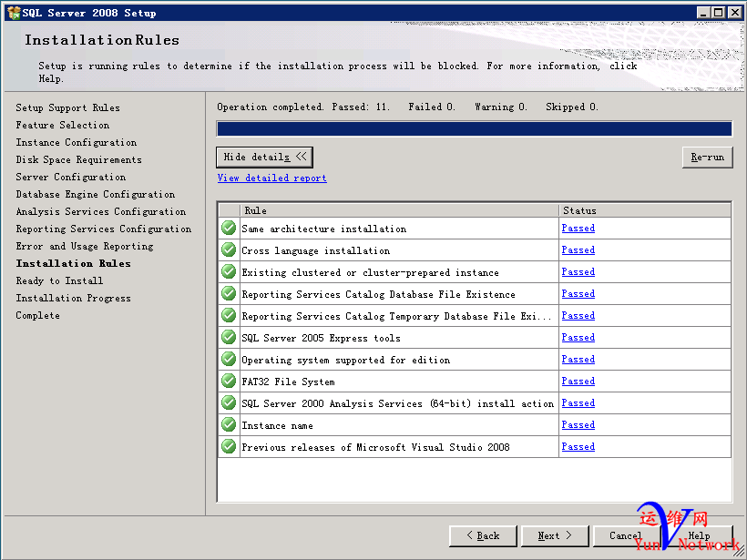Click check icon for Catalog Temporary Database File rule
This screenshot has width=747, height=560.
229,316
